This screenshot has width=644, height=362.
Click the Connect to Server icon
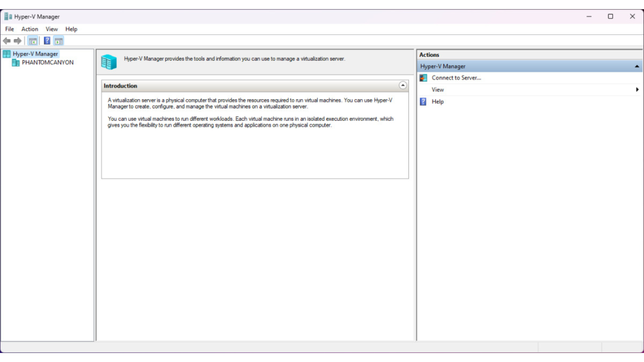click(x=423, y=78)
